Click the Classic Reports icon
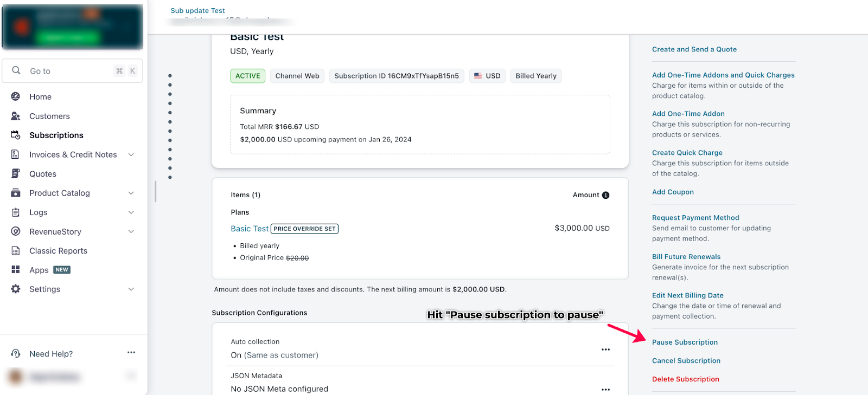The width and height of the screenshot is (868, 395). coord(16,251)
